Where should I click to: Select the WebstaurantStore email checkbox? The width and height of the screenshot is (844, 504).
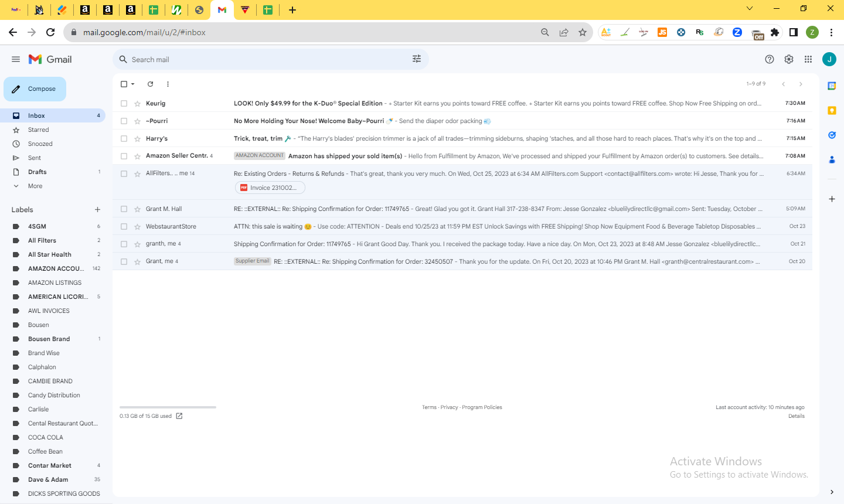124,227
